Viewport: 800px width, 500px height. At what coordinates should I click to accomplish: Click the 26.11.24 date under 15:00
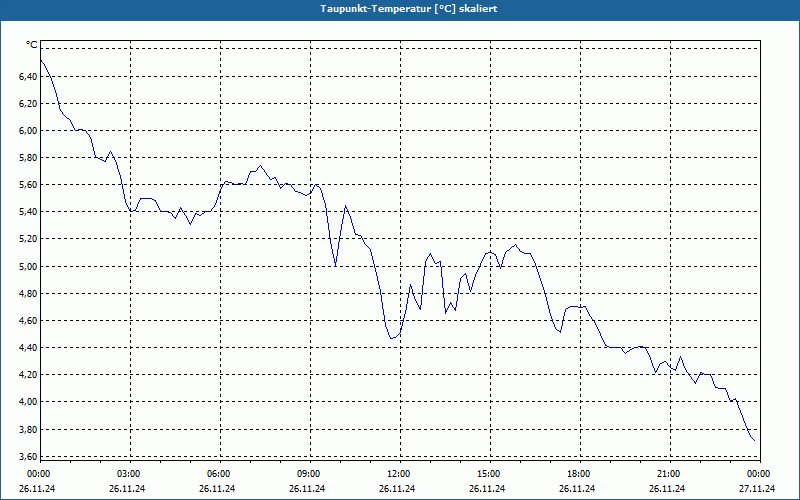click(x=487, y=489)
